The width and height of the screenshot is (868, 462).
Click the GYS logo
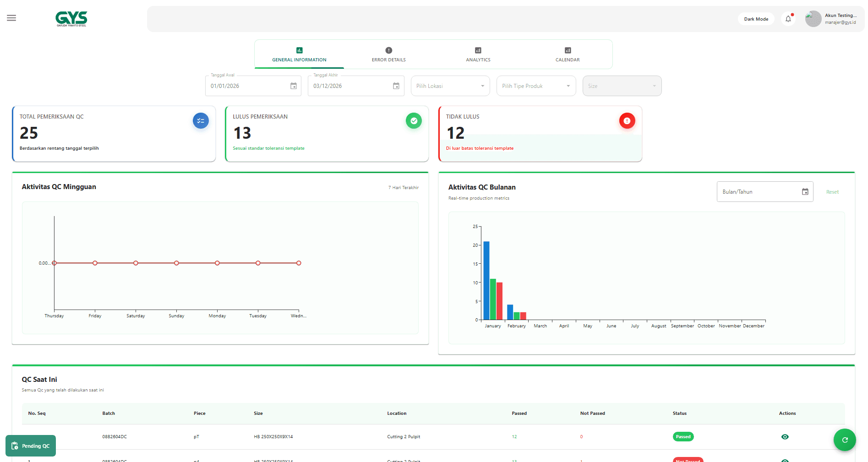point(71,19)
